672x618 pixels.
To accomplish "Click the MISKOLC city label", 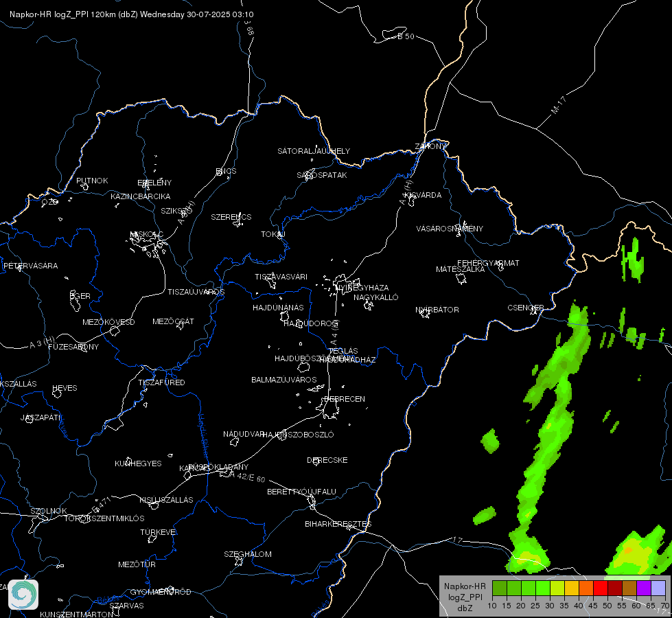I will coord(147,234).
